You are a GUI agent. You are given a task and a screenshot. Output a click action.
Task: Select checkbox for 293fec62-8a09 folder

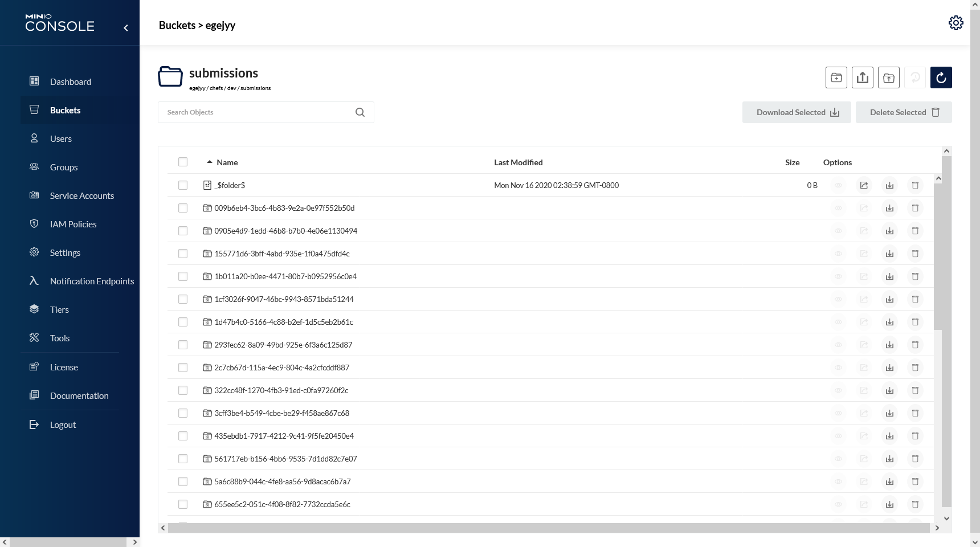tap(183, 345)
